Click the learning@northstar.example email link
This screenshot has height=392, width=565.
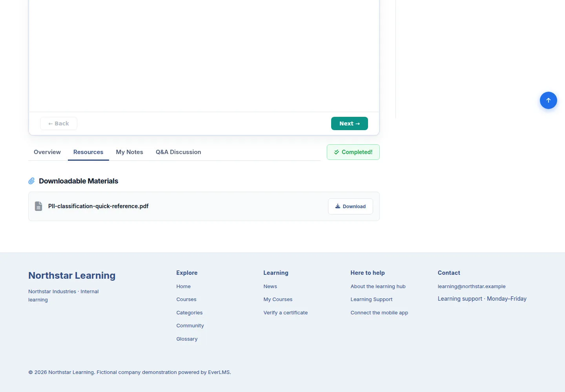(472, 287)
